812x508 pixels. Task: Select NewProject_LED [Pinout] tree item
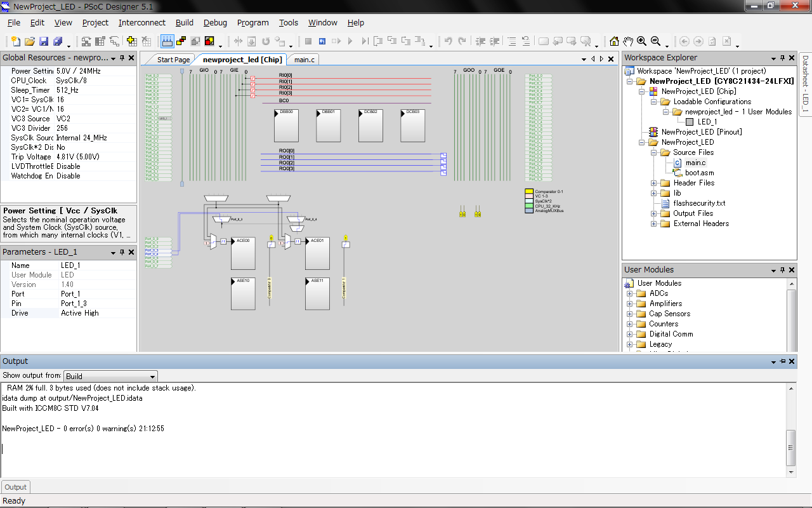click(702, 132)
